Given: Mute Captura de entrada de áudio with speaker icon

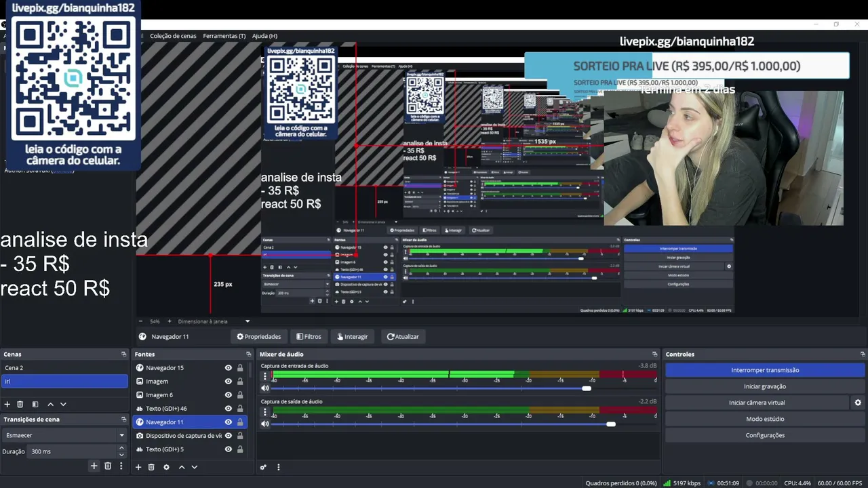Looking at the screenshot, I should (265, 388).
